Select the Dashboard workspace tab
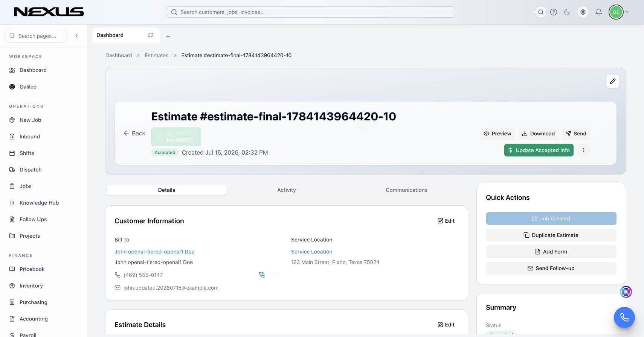644x337 pixels. pyautogui.click(x=125, y=35)
